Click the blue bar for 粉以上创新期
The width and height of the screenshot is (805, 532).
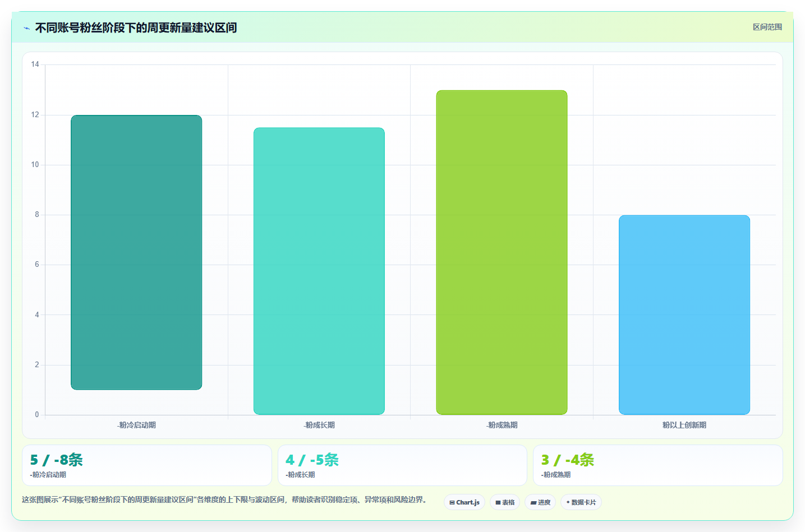(684, 315)
